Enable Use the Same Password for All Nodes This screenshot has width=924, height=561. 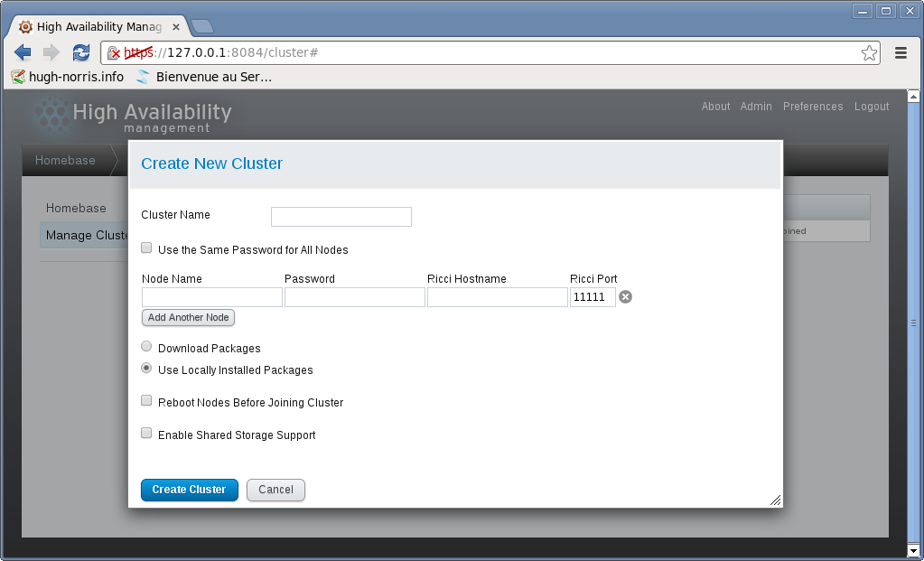[x=146, y=248]
